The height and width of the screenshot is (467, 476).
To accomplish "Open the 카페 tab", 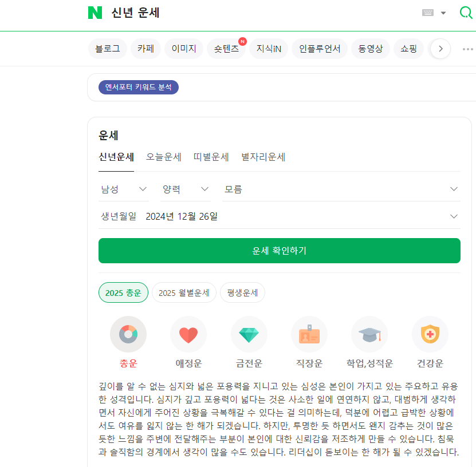I will click(x=145, y=49).
